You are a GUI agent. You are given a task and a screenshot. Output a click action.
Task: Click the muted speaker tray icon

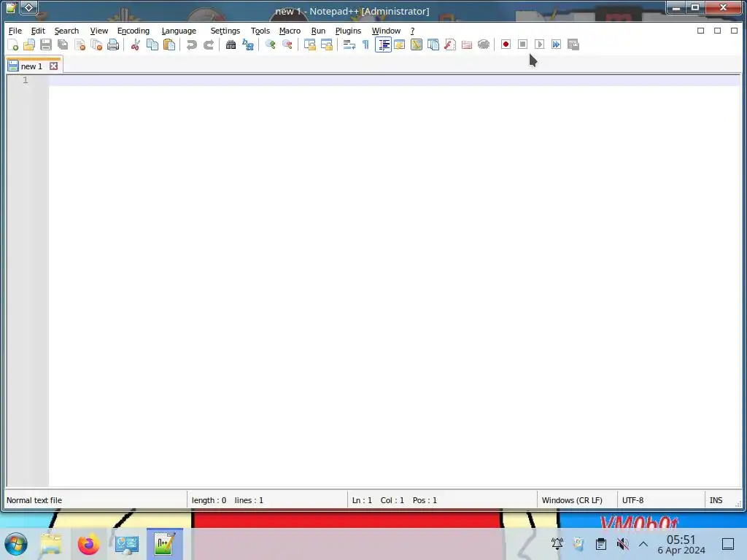click(x=622, y=544)
